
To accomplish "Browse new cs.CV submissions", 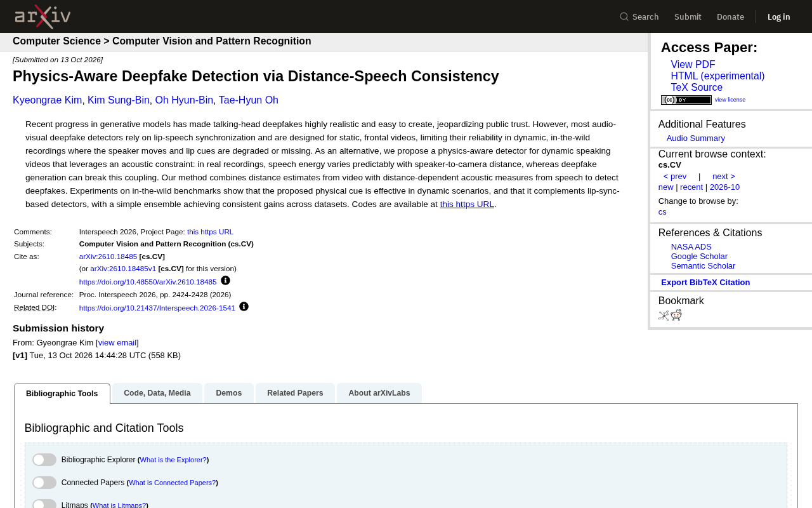I will click(x=666, y=187).
